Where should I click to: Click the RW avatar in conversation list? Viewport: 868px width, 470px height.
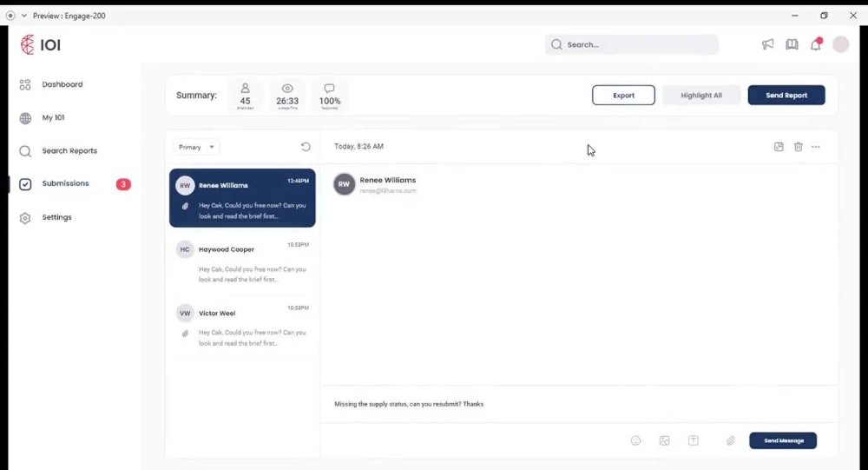click(185, 186)
